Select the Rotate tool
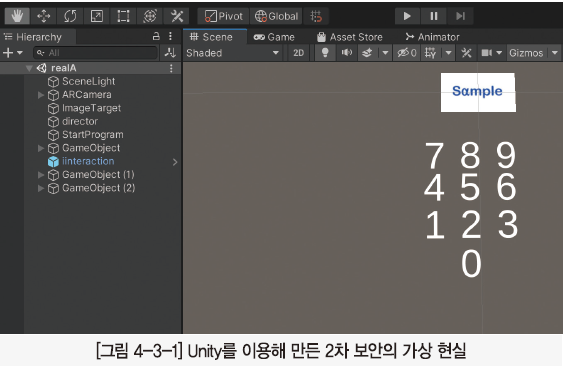This screenshot has width=566, height=368. point(70,16)
